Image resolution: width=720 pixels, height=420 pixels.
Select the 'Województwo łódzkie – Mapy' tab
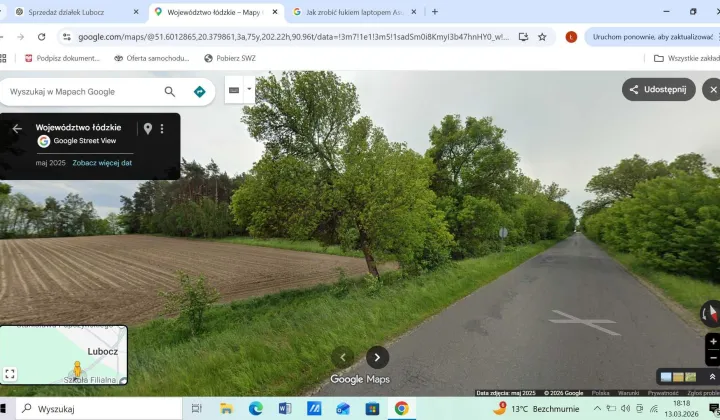pyautogui.click(x=214, y=12)
